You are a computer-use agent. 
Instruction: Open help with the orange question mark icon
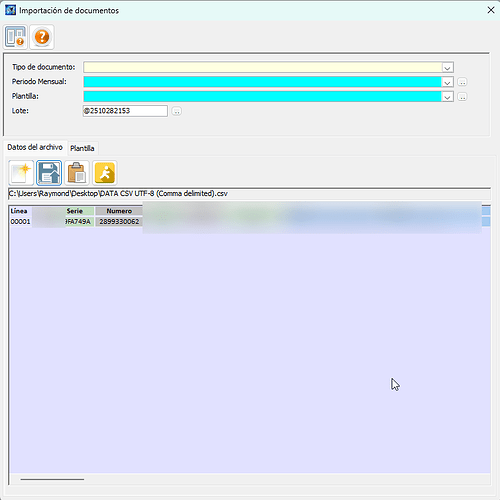[x=42, y=37]
